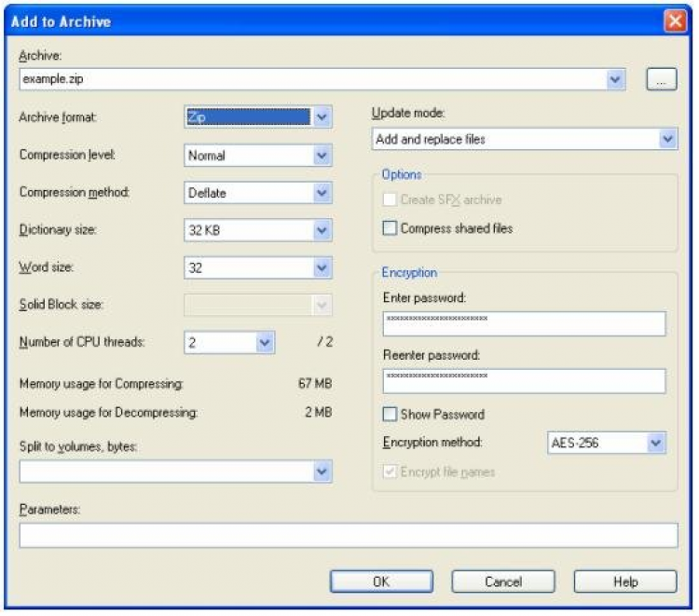The width and height of the screenshot is (699, 616).
Task: Close the Add to Archive dialog
Action: tap(675, 21)
